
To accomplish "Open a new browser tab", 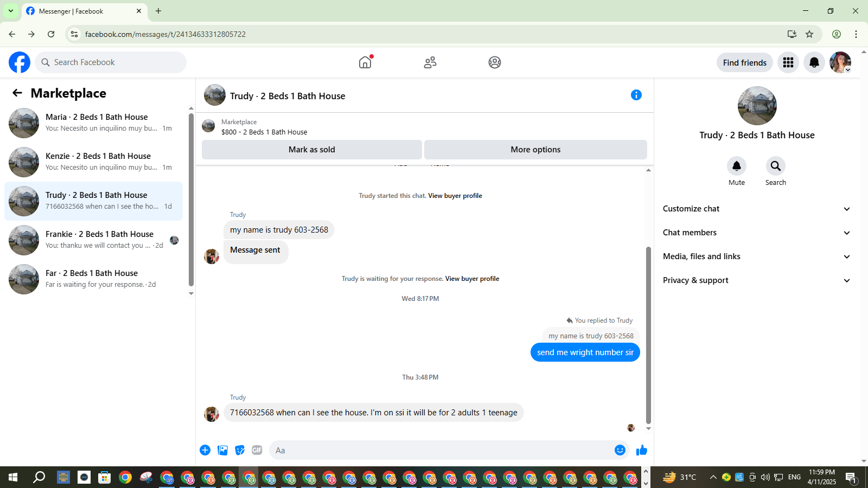I will (158, 11).
